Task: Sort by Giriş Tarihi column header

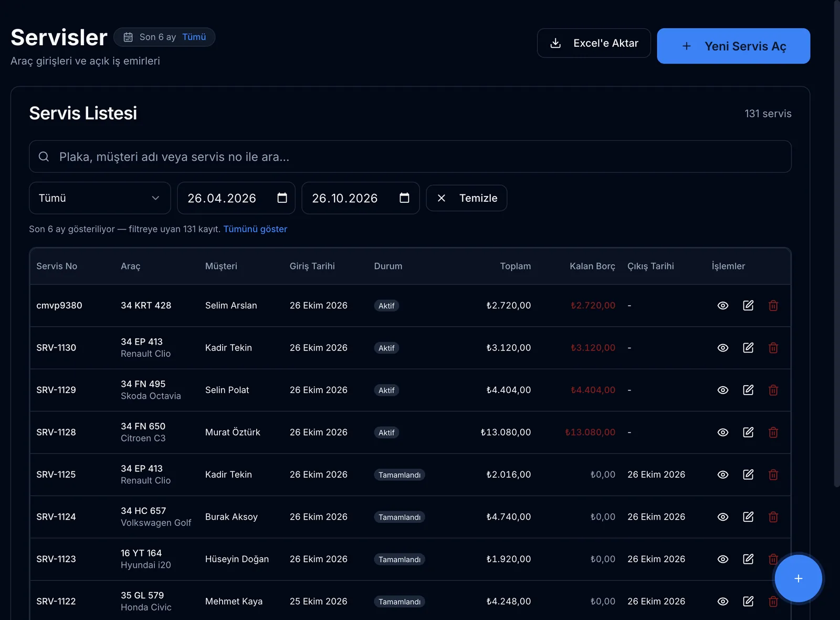Action: click(x=312, y=266)
